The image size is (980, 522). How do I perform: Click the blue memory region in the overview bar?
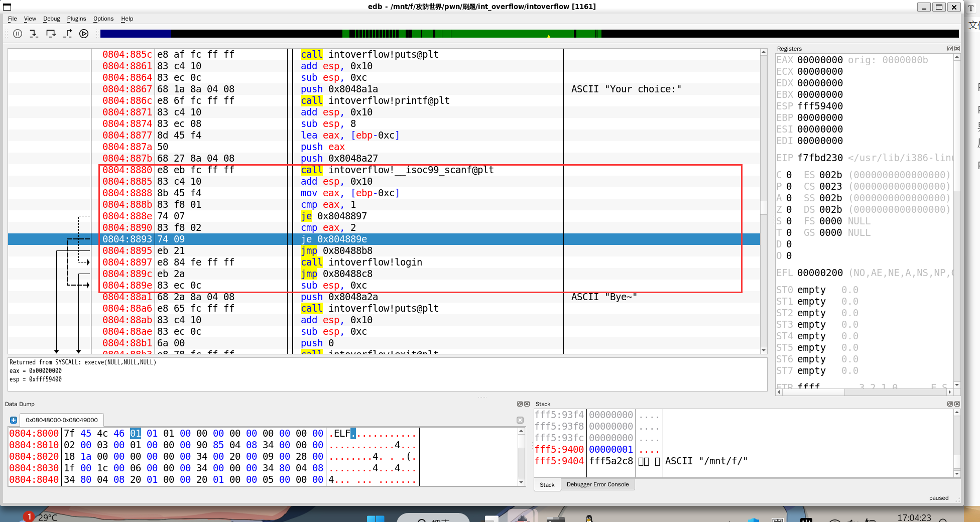(x=136, y=34)
